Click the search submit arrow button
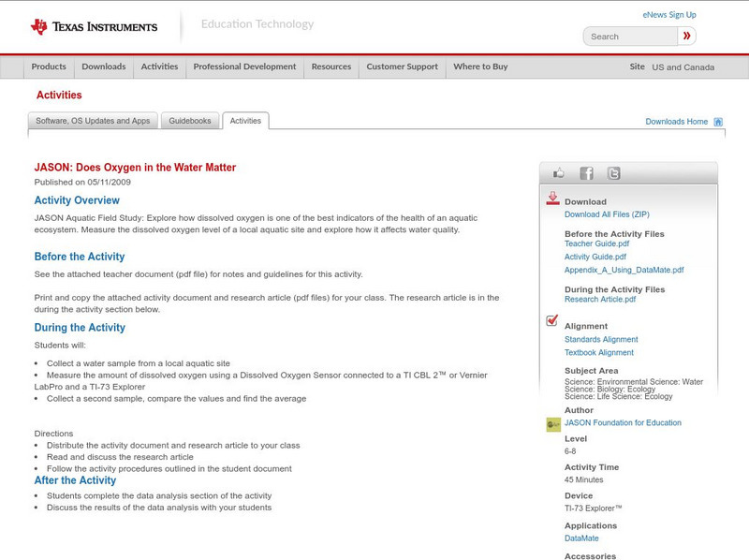This screenshot has height=560, width=749. coord(687,36)
